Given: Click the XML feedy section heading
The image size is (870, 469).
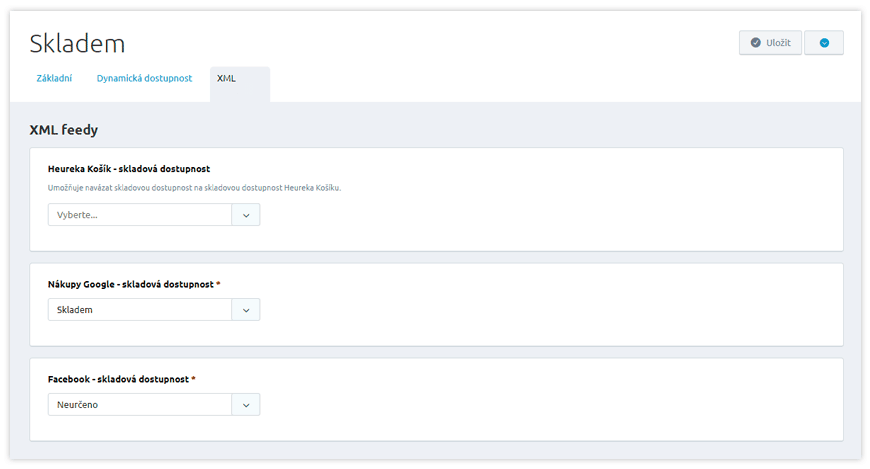Looking at the screenshot, I should 64,130.
